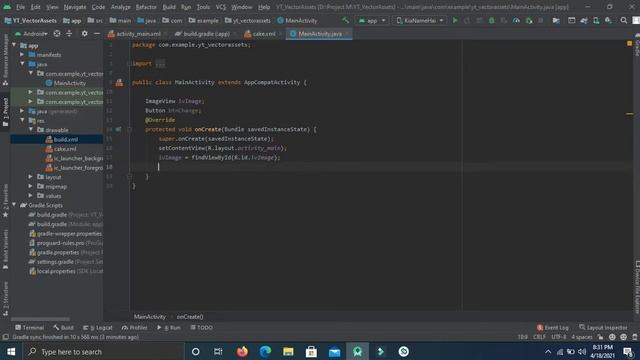The width and height of the screenshot is (640, 360).
Task: Expand the folded import block in editor
Action: coord(160,64)
